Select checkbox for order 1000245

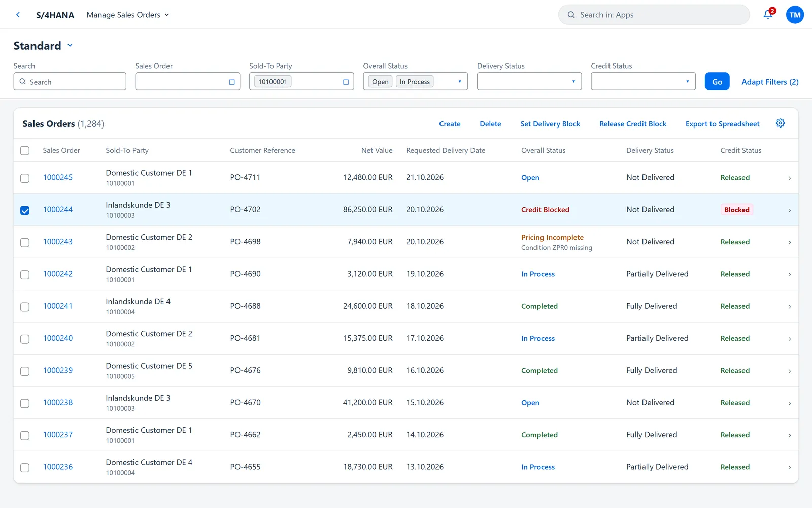pyautogui.click(x=25, y=178)
